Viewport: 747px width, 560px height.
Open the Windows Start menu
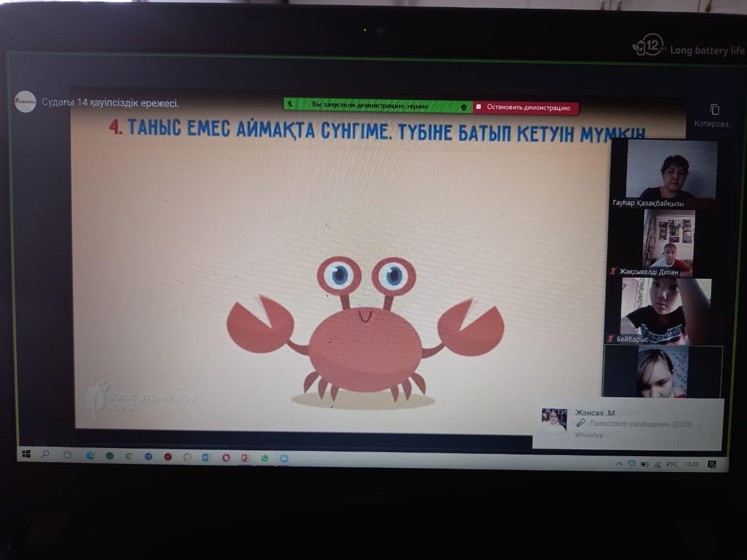[x=26, y=454]
